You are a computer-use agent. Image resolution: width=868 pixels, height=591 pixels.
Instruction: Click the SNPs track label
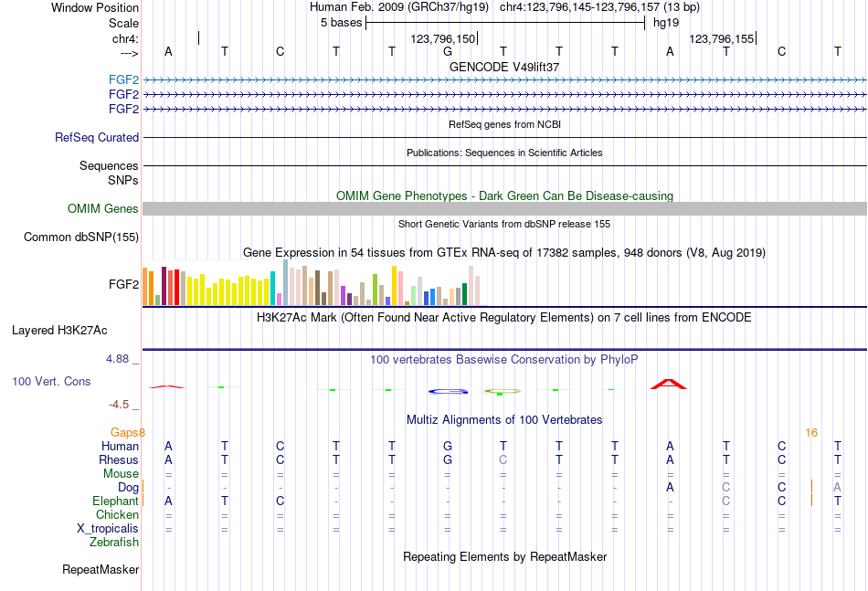point(123,180)
